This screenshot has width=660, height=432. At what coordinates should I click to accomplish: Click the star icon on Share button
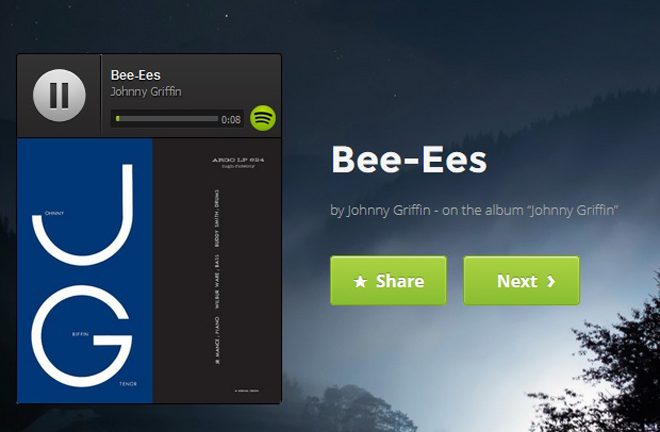(x=360, y=281)
